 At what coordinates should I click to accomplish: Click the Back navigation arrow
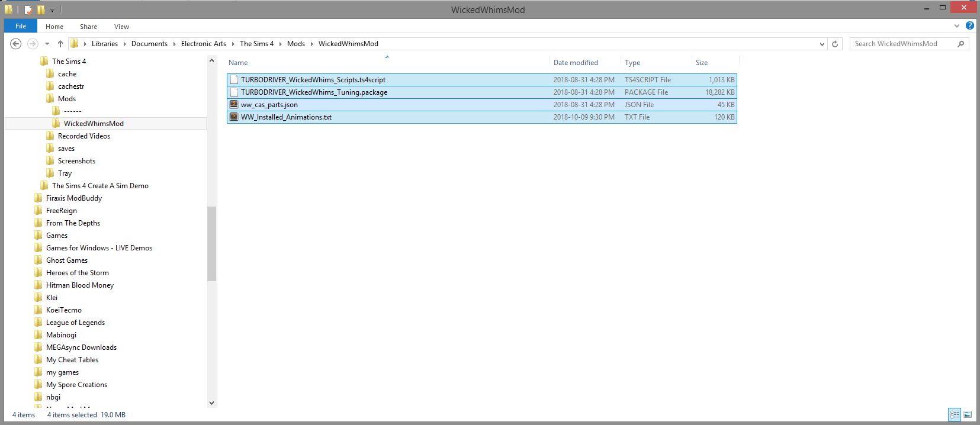pyautogui.click(x=16, y=44)
